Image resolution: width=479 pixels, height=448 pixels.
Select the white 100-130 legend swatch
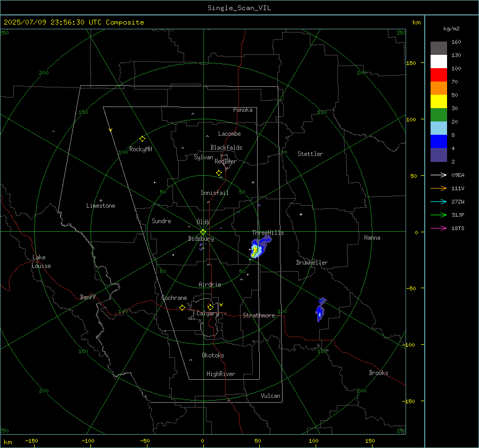click(439, 62)
